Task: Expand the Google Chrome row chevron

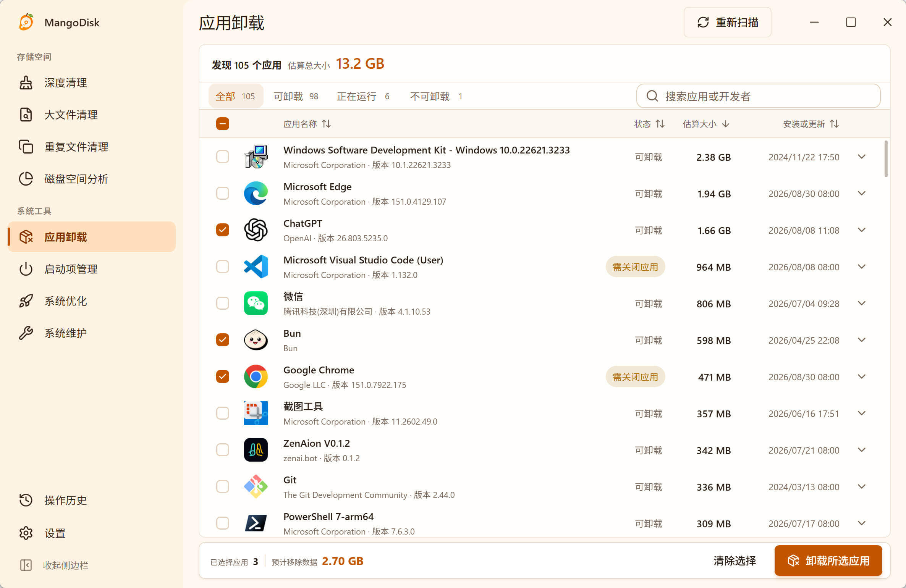Action: point(862,377)
